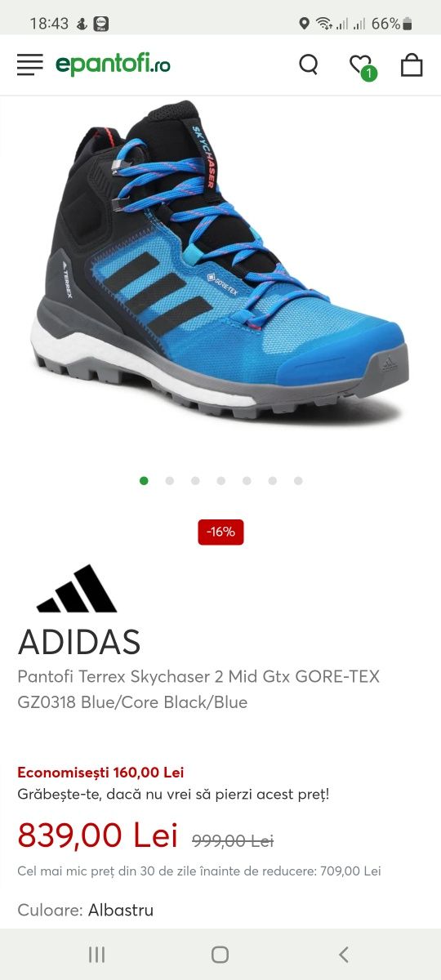Open the ADIDAS brand name link
This screenshot has width=441, height=980.
[x=79, y=644]
